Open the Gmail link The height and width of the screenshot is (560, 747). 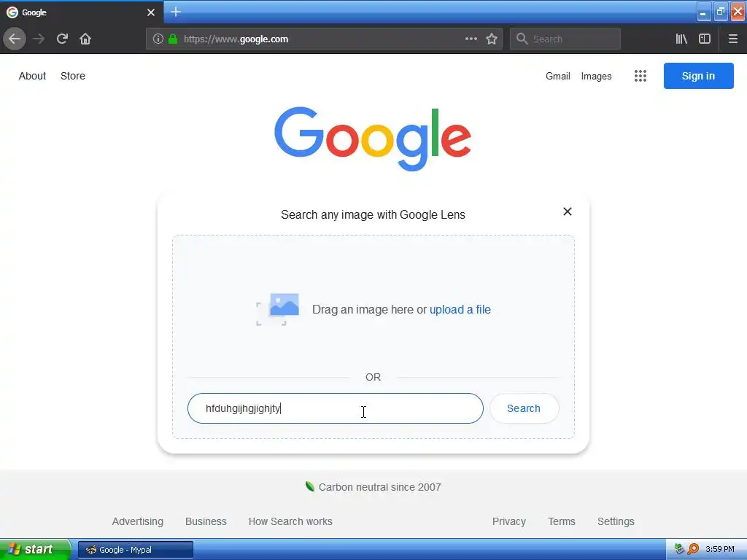tap(558, 76)
